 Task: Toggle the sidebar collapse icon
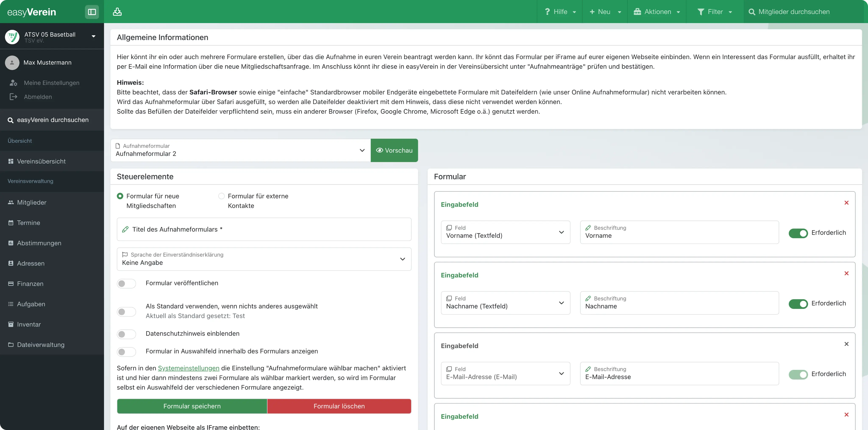pos(92,12)
